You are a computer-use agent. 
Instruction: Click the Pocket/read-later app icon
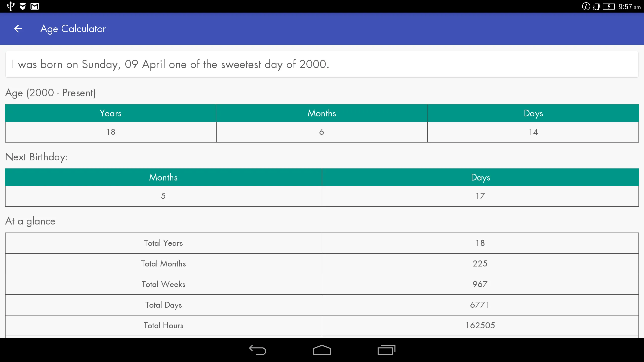coord(22,6)
